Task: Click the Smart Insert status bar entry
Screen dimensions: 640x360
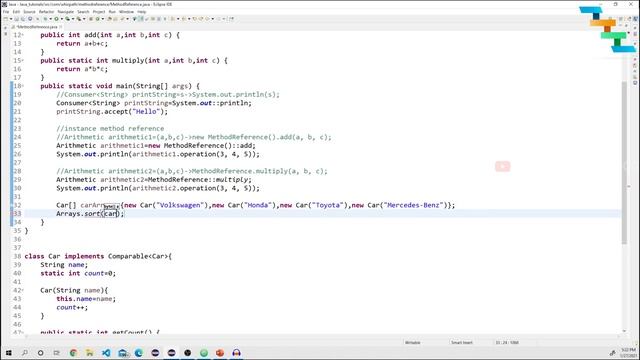Action: (462, 342)
